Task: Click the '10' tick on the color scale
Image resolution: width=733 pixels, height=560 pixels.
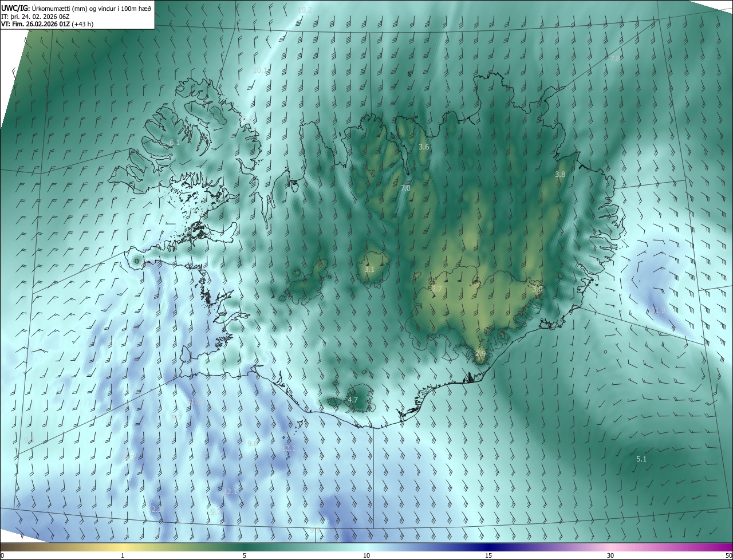Action: (x=366, y=556)
